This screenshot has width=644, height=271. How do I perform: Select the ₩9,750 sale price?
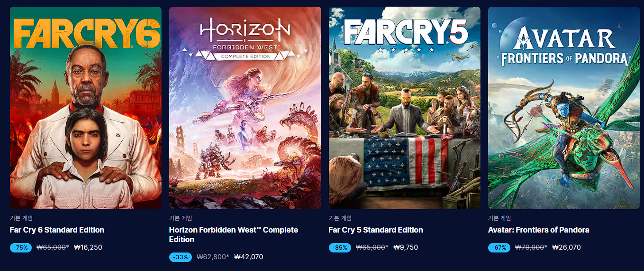tap(406, 247)
